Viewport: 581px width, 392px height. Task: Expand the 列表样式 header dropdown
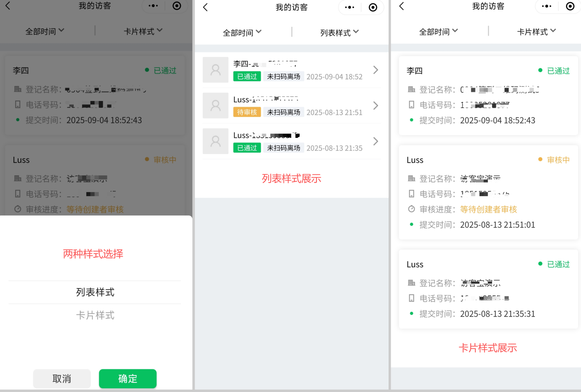339,32
